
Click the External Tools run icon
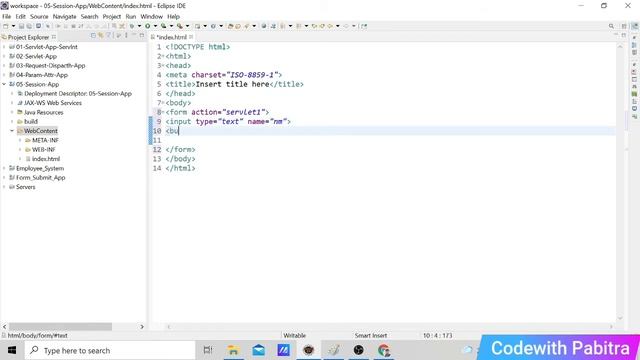pos(179,26)
